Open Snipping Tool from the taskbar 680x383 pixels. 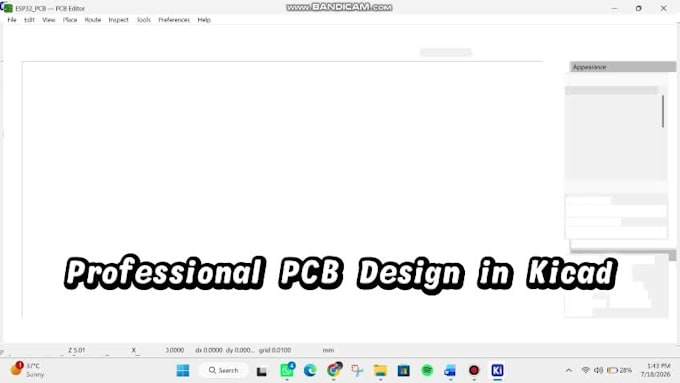pos(357,370)
